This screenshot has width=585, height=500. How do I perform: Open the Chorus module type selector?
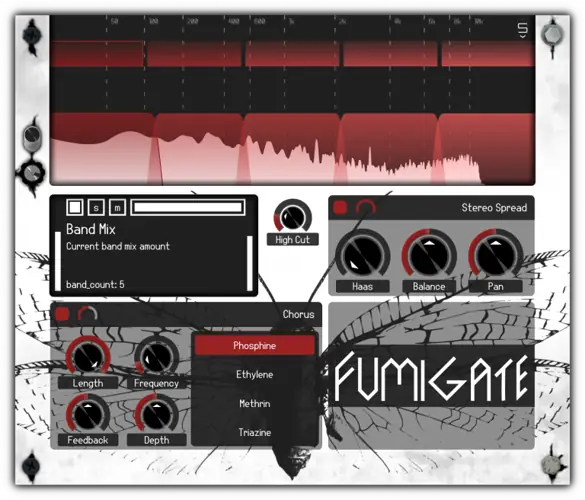click(x=298, y=314)
